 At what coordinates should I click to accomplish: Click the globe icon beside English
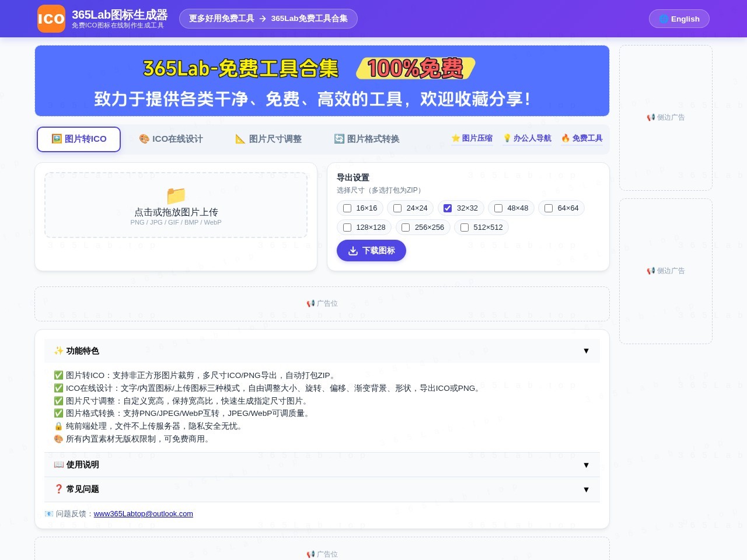pos(664,19)
